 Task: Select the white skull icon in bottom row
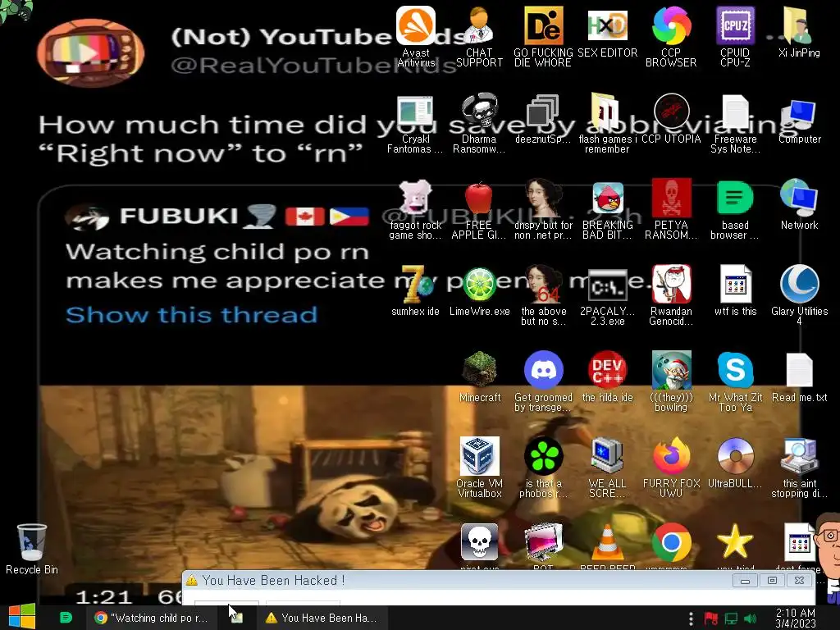479,543
